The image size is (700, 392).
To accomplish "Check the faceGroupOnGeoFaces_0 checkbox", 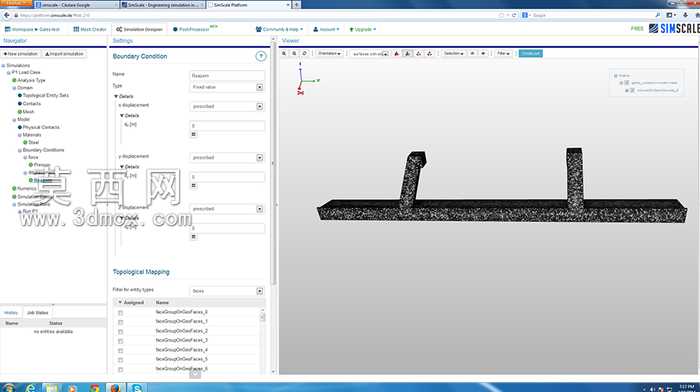I will 121,313.
